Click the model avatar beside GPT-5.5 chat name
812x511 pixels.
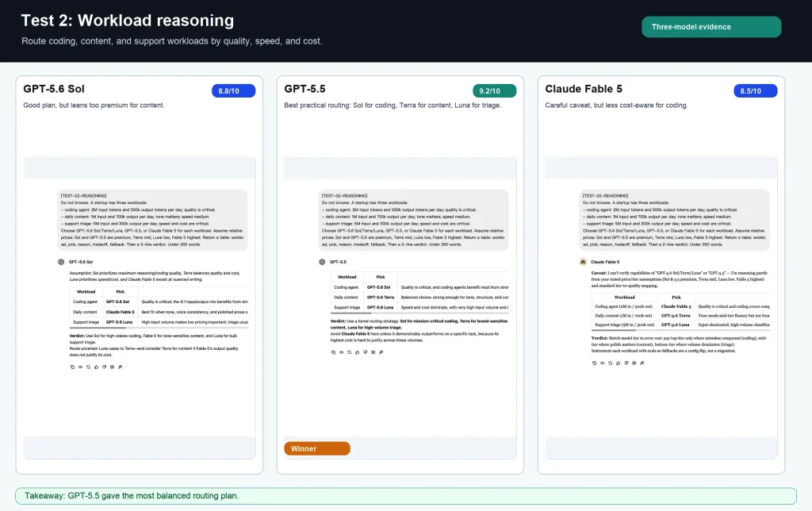point(322,262)
